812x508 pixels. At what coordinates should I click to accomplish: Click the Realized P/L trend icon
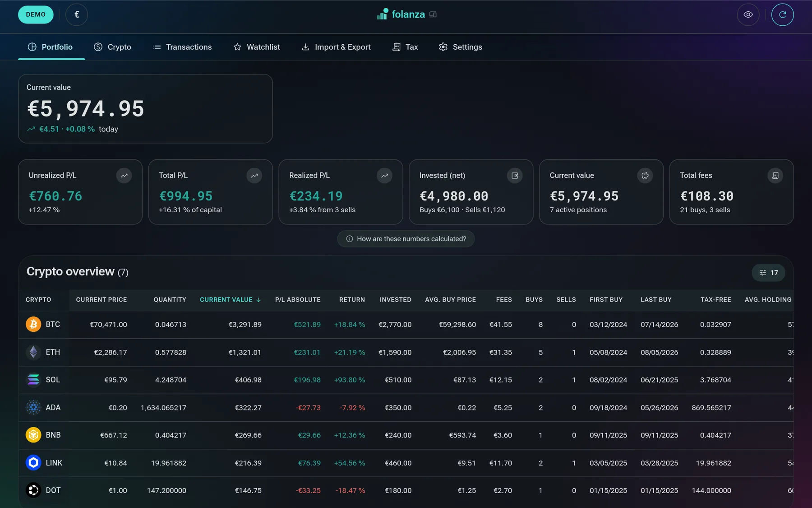(x=384, y=176)
